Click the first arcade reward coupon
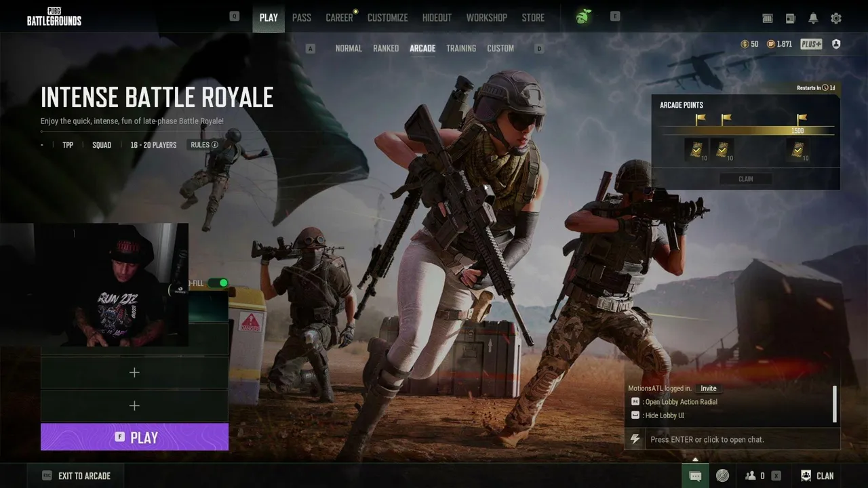 (x=696, y=150)
